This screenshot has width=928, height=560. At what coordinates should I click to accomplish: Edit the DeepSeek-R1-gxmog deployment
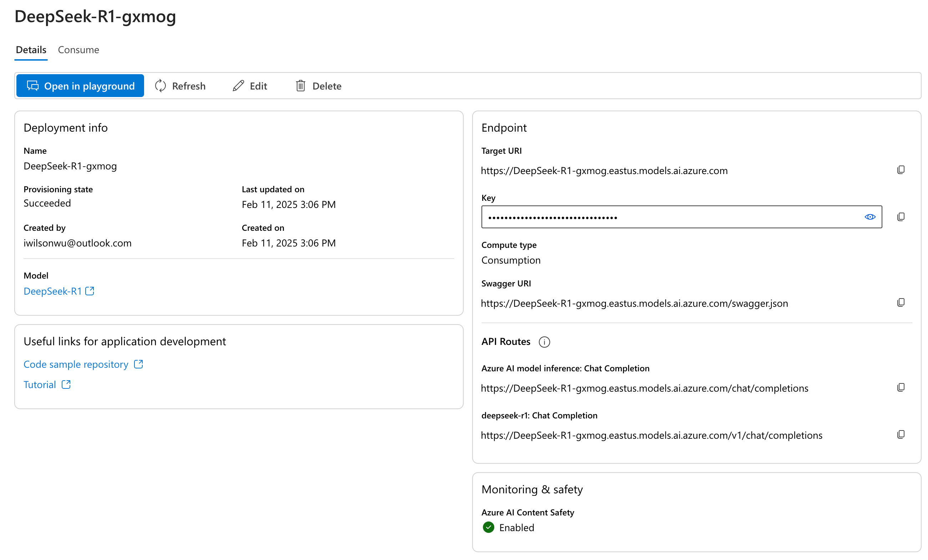point(250,86)
